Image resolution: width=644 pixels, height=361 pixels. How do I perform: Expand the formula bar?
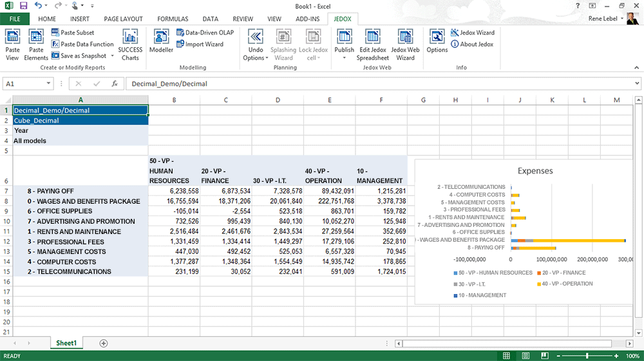[x=637, y=83]
